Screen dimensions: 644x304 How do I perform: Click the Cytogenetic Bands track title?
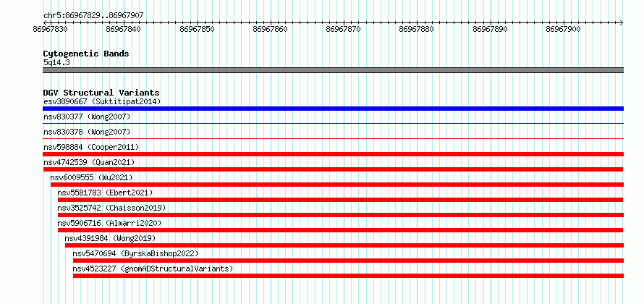coord(86,54)
